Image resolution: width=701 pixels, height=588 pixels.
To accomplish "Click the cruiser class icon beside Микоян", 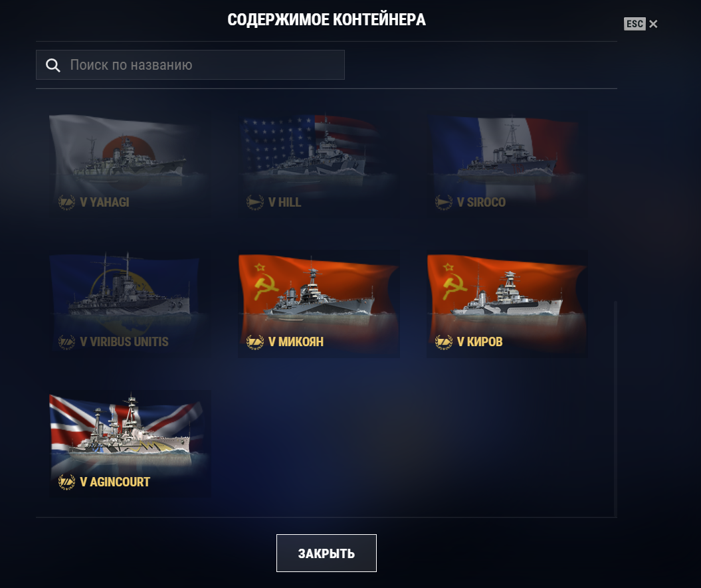I will (255, 342).
